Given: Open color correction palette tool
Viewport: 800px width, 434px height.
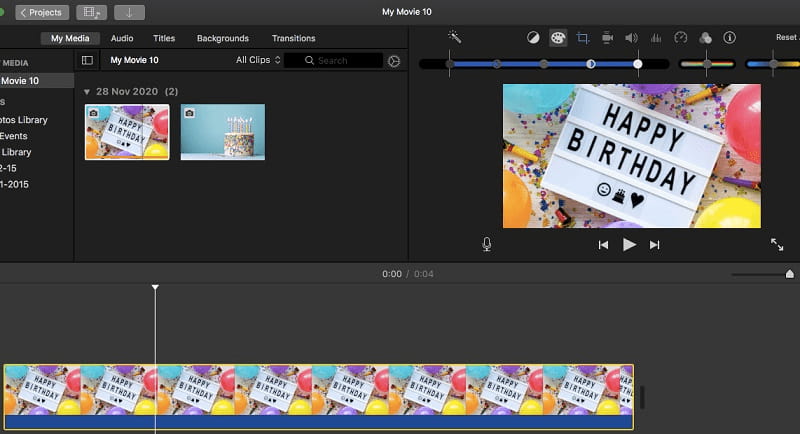Looking at the screenshot, I should click(x=558, y=38).
